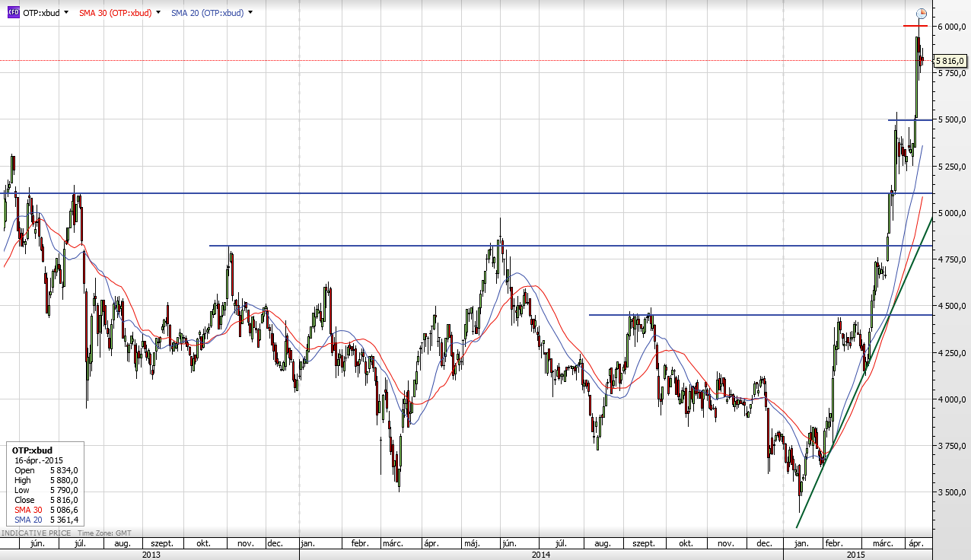Click the Open 5 834,0 value
This screenshot has width=971, height=560.
(x=65, y=470)
